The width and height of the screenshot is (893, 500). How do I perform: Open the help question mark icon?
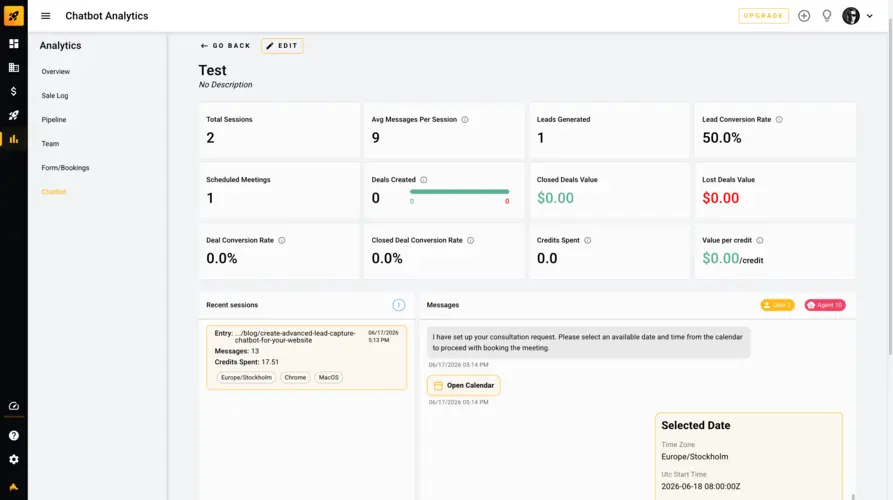coord(14,436)
